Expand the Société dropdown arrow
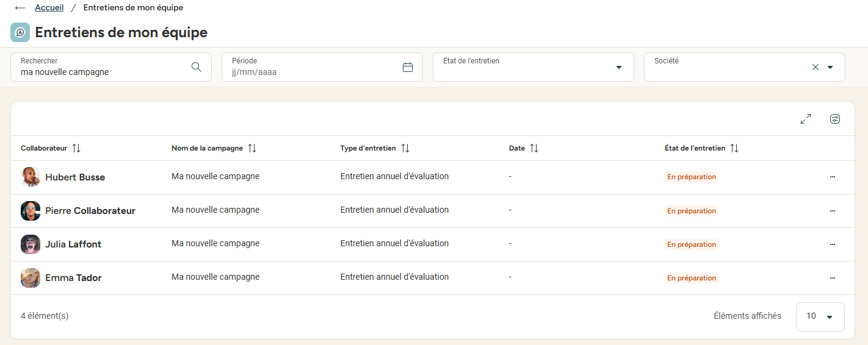The width and height of the screenshot is (868, 345). 830,67
